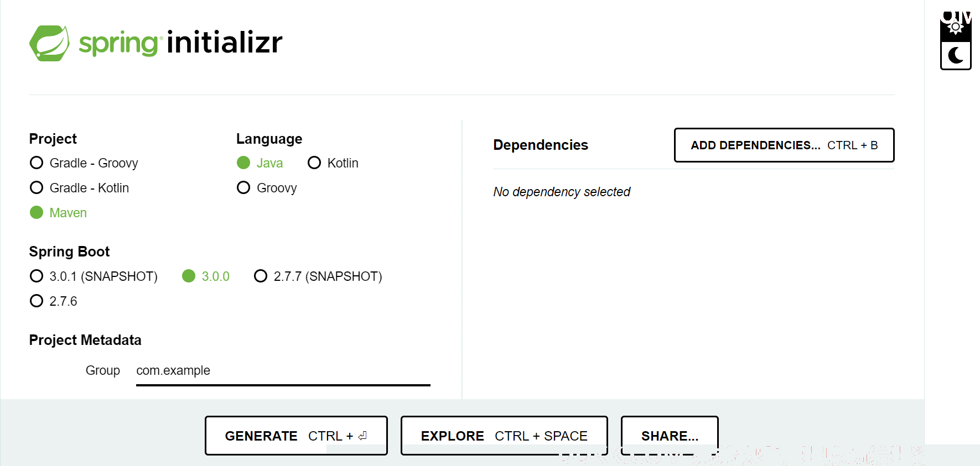Switch to light theme sun icon
Screen dimensions: 980x466
956,27
